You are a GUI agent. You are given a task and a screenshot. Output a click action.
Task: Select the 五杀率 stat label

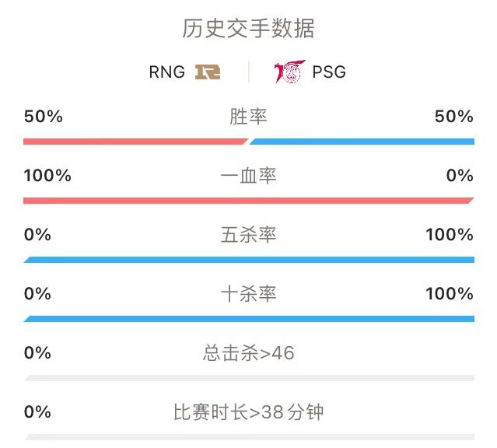pyautogui.click(x=249, y=235)
